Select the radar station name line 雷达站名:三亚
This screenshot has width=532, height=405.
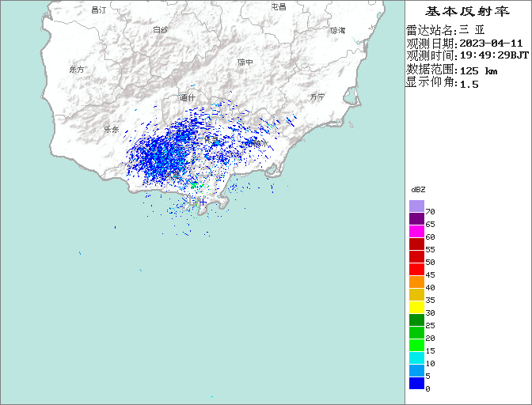tap(446, 30)
